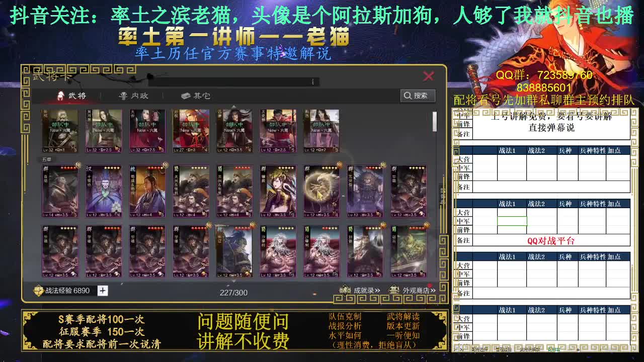Select the 张辽 blue-armored card
The image size is (644, 362).
click(234, 251)
